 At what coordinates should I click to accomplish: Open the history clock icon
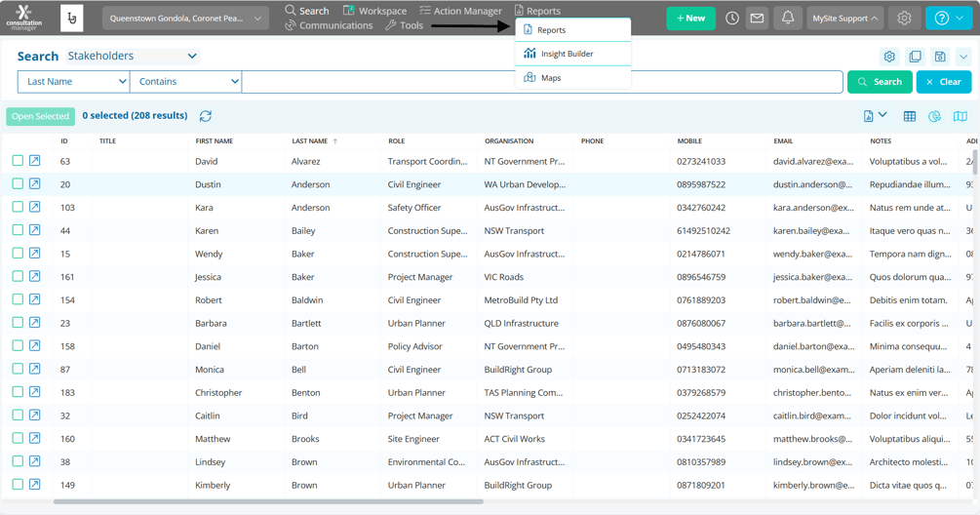(732, 19)
